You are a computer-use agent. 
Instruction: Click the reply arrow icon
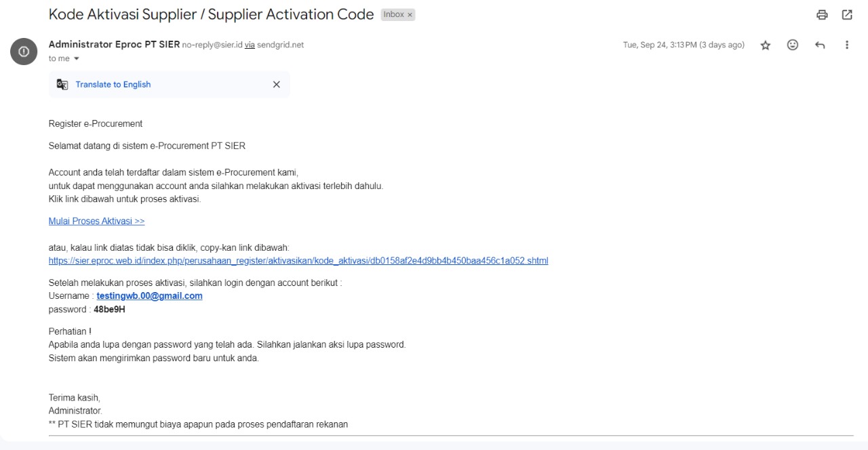820,45
